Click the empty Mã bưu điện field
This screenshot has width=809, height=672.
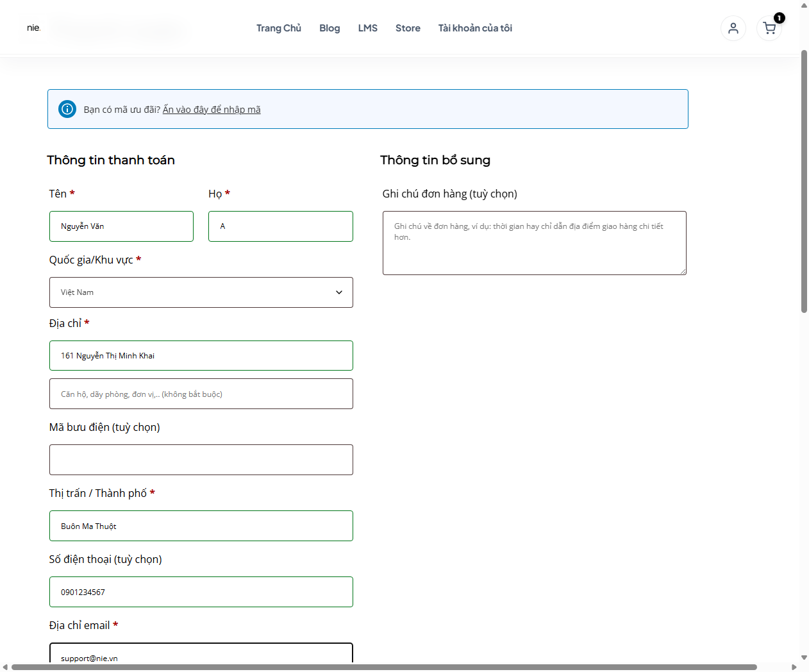pyautogui.click(x=201, y=460)
